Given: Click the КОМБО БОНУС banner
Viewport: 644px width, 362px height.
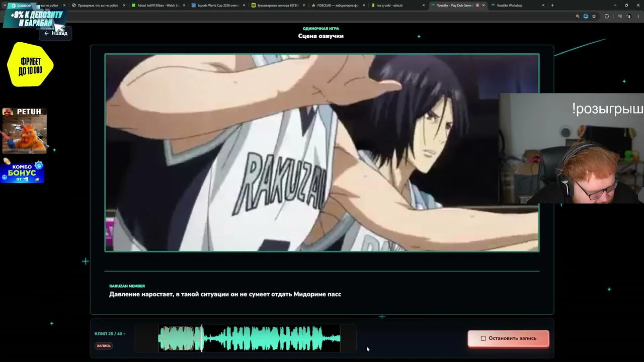Looking at the screenshot, I should 22,171.
